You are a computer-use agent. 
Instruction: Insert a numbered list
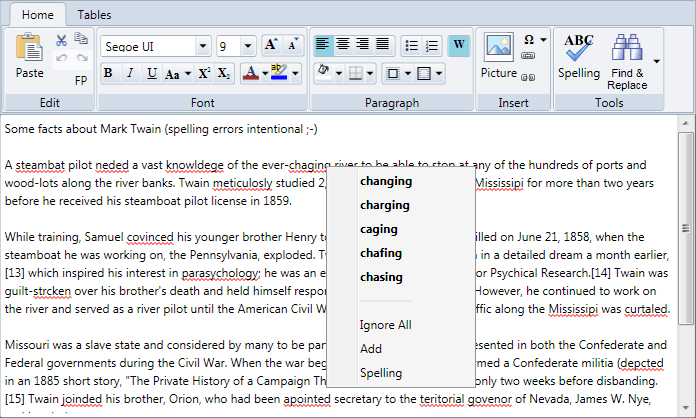point(431,45)
